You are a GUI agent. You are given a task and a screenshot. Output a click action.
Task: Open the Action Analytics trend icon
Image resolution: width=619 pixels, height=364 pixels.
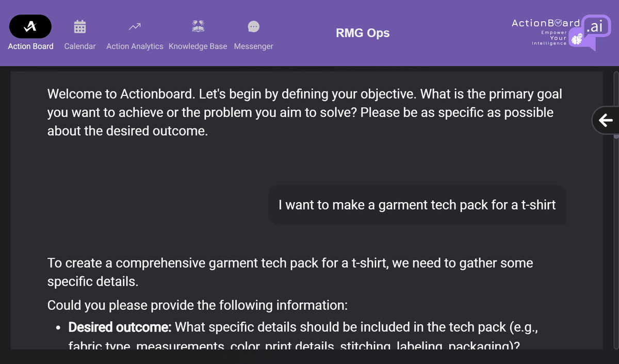(x=135, y=26)
